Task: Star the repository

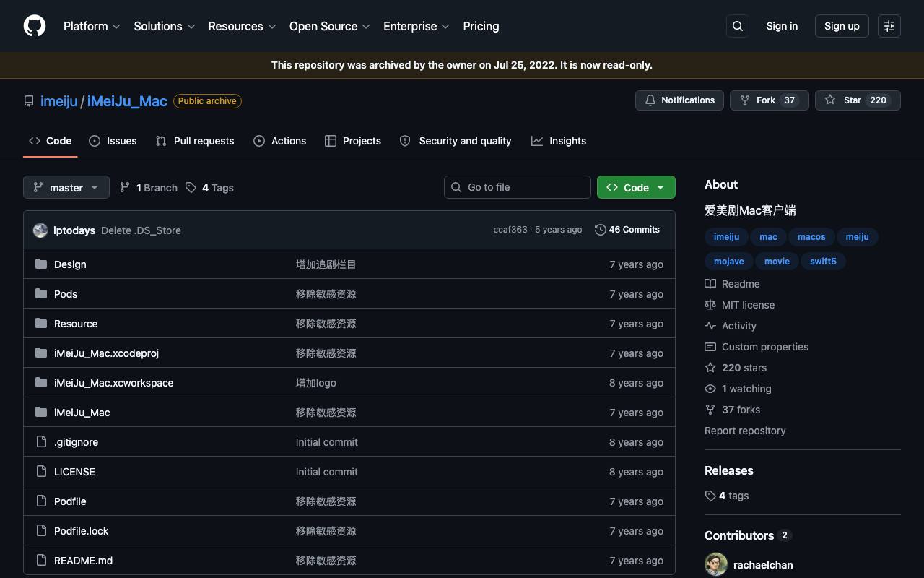Action: (858, 100)
